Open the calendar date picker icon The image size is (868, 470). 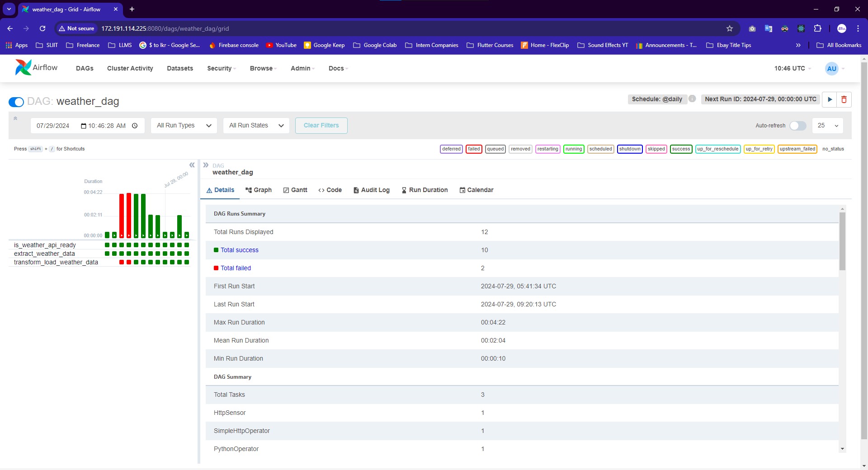tap(84, 126)
